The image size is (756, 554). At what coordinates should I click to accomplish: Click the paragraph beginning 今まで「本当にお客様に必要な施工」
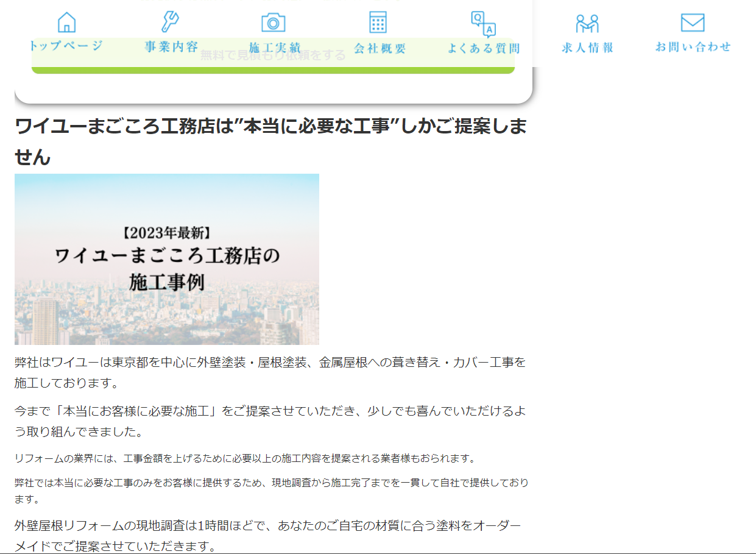270,421
